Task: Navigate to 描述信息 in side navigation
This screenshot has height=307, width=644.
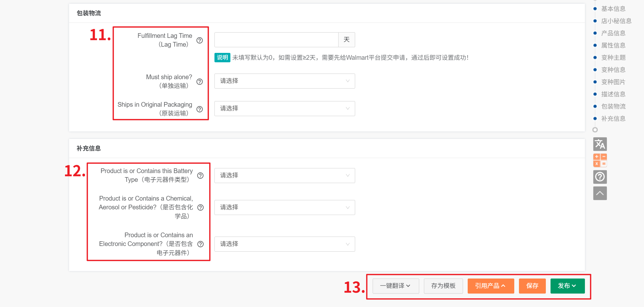Action: 613,94
